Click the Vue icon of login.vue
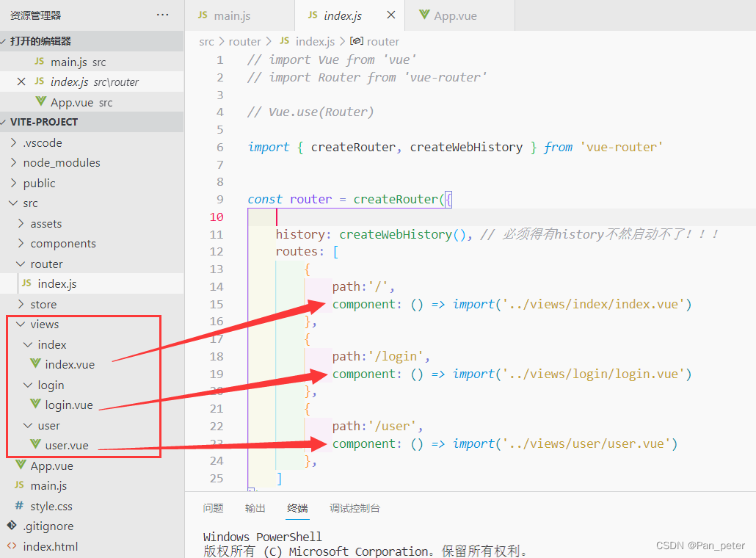Image resolution: width=756 pixels, height=558 pixels. pyautogui.click(x=35, y=405)
